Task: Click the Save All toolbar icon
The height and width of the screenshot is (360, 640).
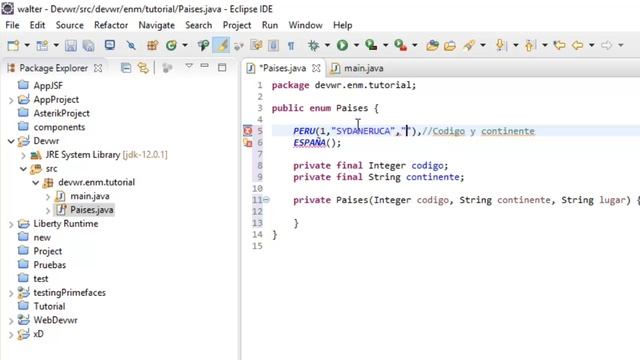Action: 89,45
